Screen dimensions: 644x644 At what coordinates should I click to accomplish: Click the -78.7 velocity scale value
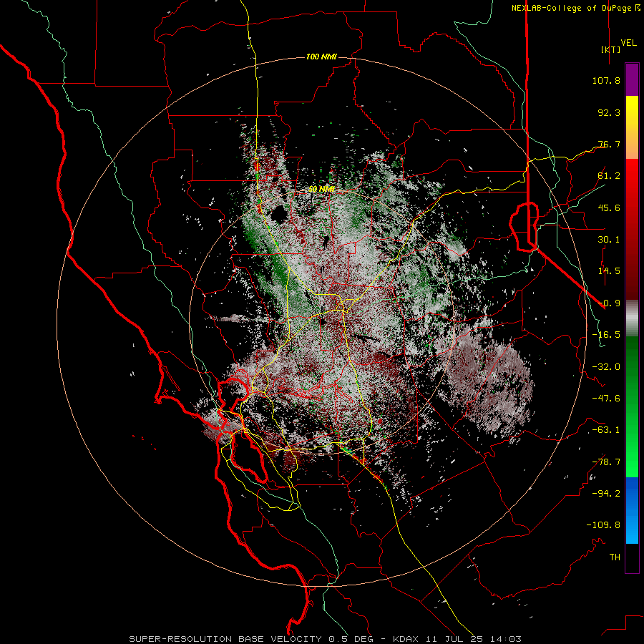(x=606, y=462)
